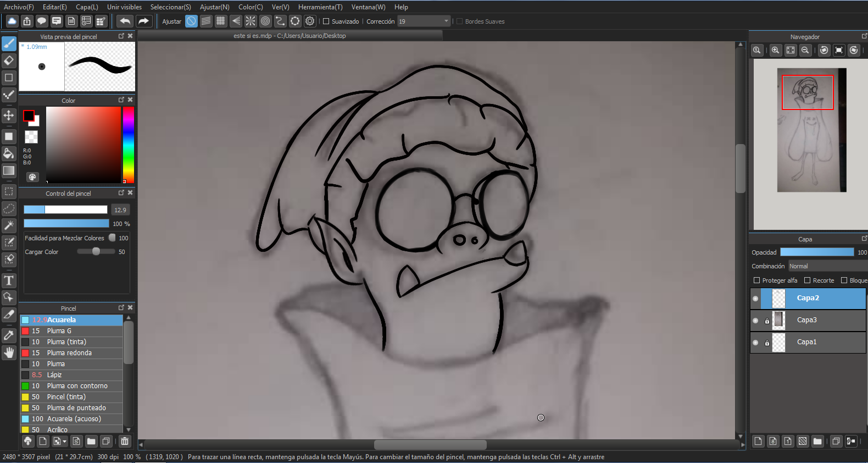The width and height of the screenshot is (868, 463).
Task: Expand the add-brush type dropdown arrow
Action: coord(65,442)
